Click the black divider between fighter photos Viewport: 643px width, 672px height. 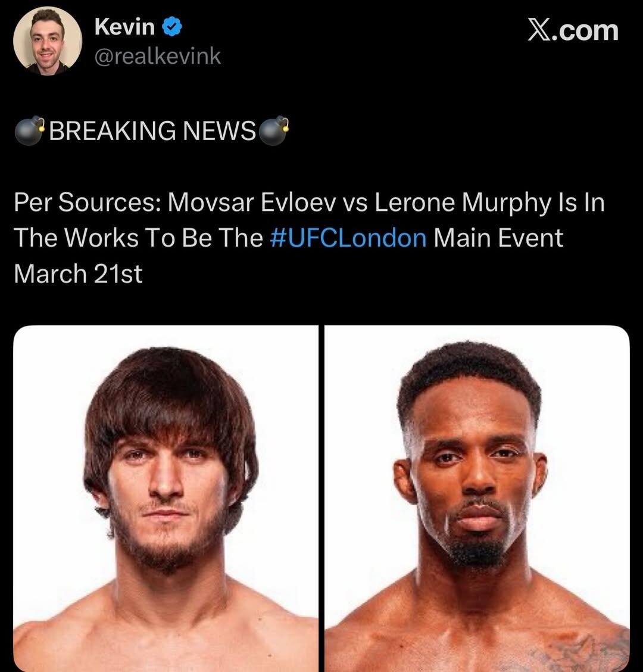coord(321,499)
